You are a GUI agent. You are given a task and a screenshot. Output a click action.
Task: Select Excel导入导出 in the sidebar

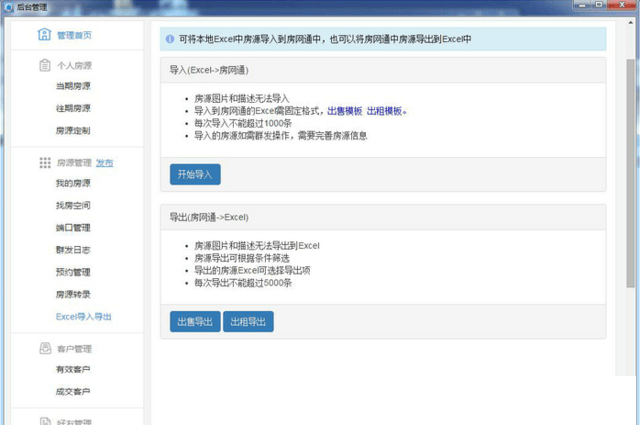pyautogui.click(x=84, y=317)
